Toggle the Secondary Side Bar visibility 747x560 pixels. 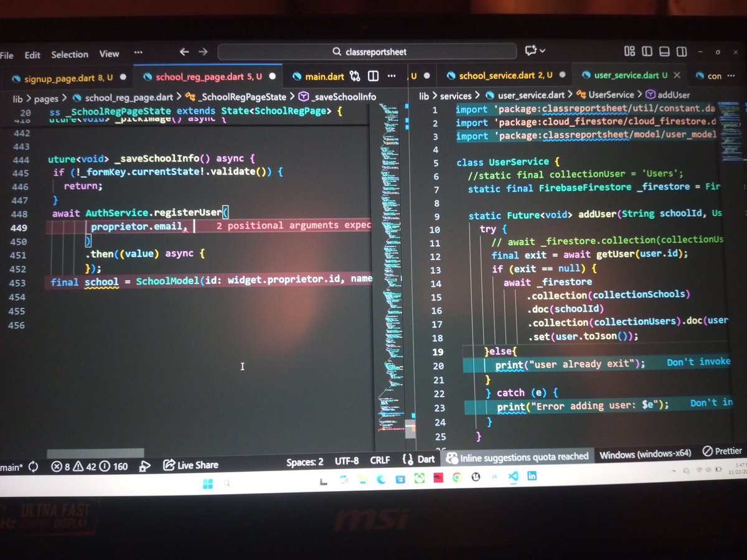(x=682, y=52)
